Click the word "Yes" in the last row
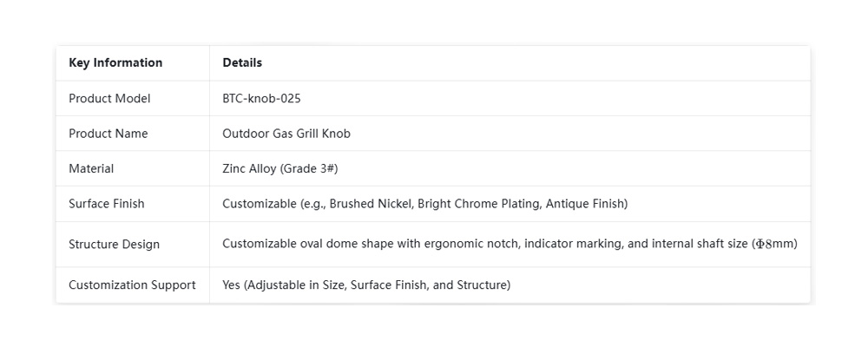The image size is (868, 347). (232, 285)
